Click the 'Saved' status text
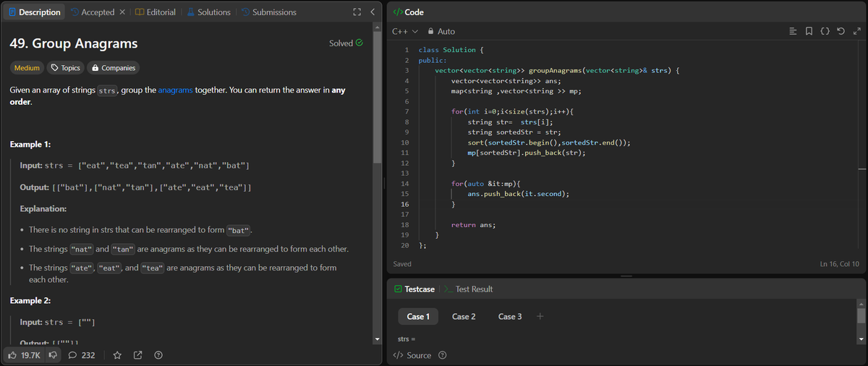Screen dimensions: 868x366 pos(401,264)
